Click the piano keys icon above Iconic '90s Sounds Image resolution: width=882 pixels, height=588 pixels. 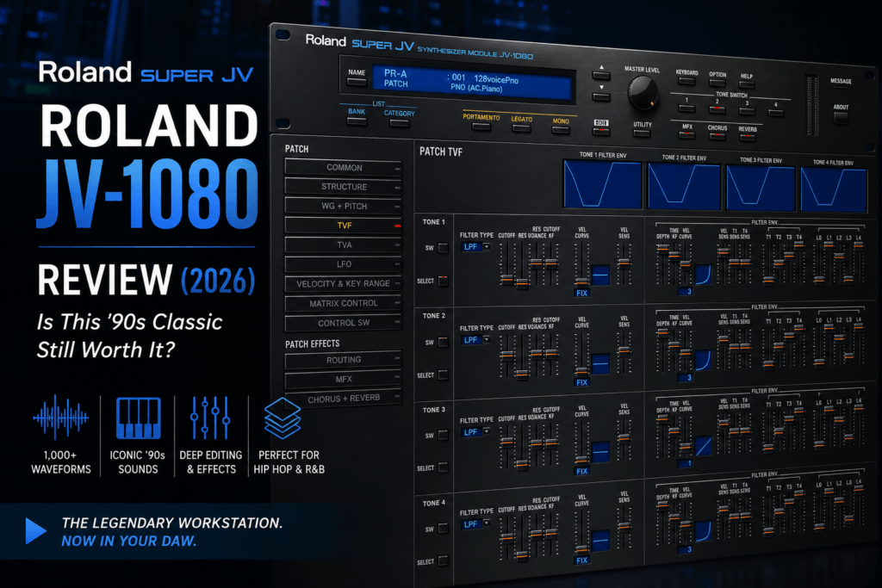pos(139,418)
